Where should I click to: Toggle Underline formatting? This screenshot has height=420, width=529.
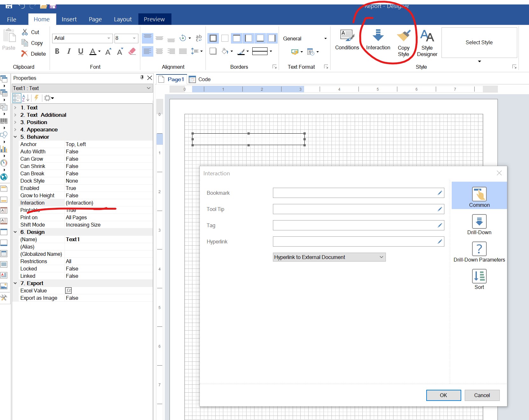click(81, 51)
